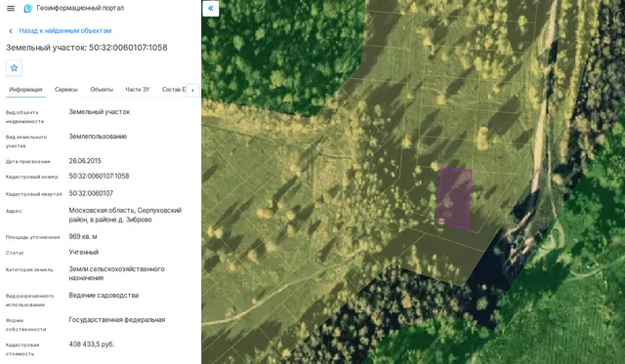Click the 'Категория земель' field label
625x364 pixels.
pos(29,270)
